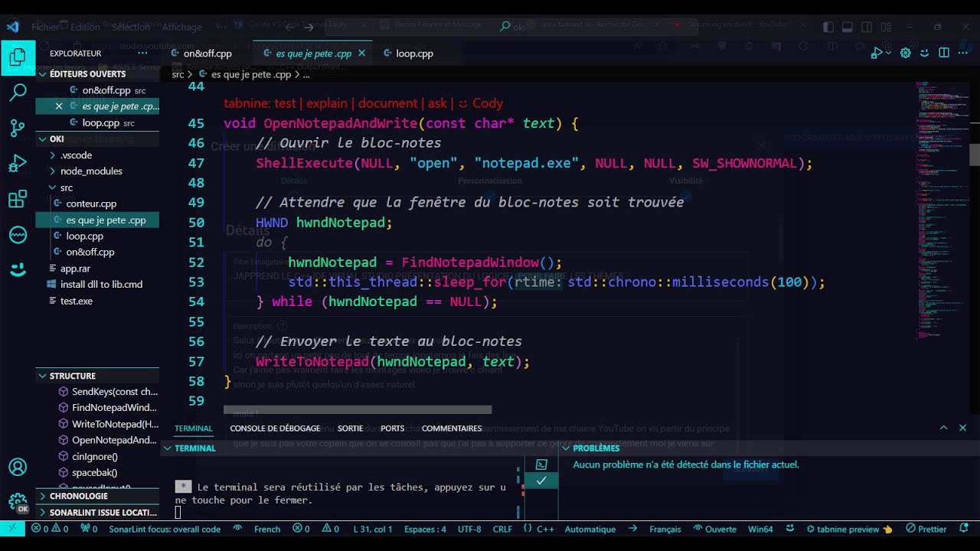Click 'SonarLint focus: overall code' status item
980x551 pixels.
pyautogui.click(x=165, y=529)
